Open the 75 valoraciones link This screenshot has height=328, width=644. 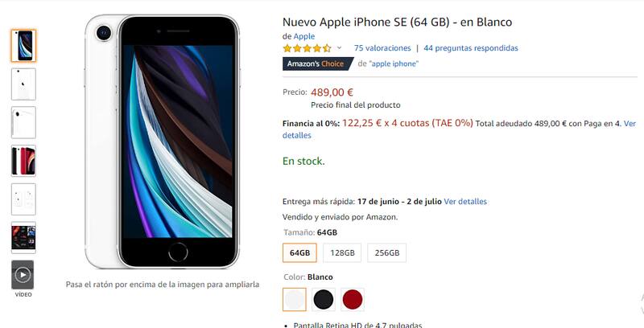coord(382,48)
